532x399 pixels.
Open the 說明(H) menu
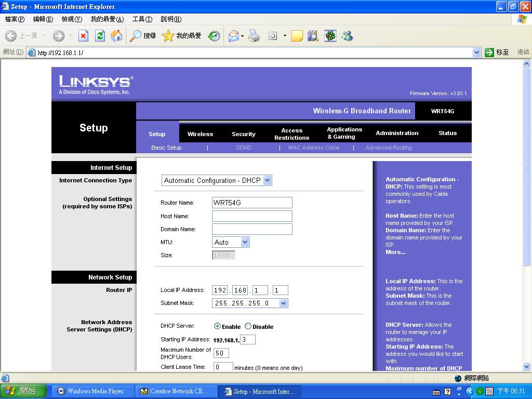click(x=171, y=19)
